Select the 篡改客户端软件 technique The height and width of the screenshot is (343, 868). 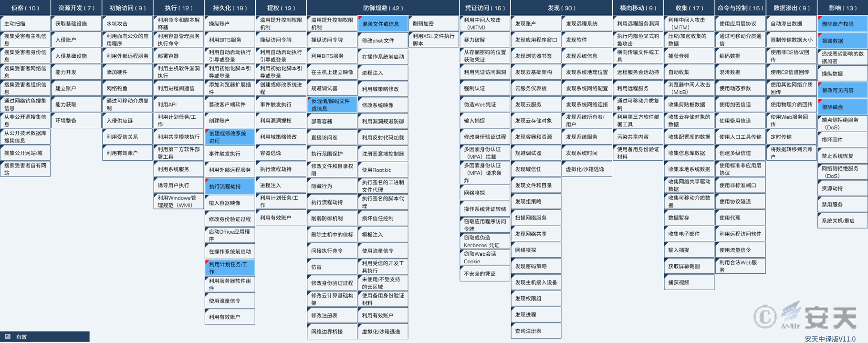coord(230,104)
